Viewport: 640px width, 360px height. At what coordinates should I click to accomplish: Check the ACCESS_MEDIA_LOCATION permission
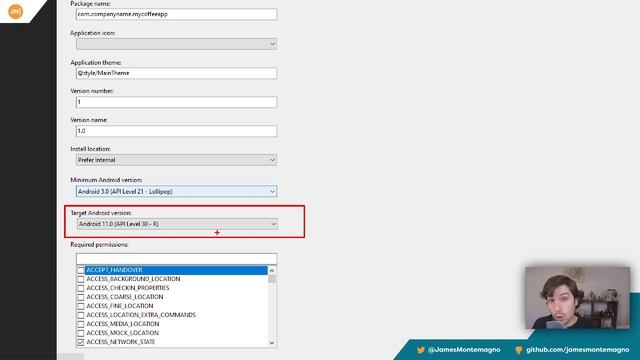81,324
